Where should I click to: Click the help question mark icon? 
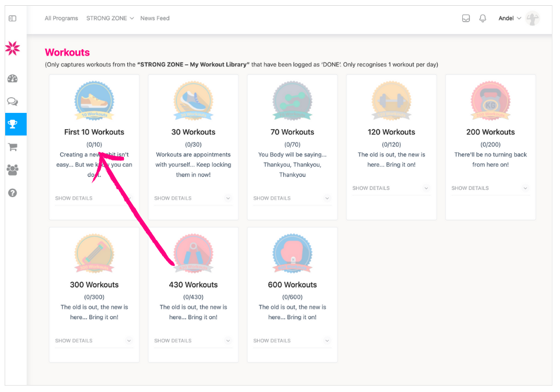[12, 193]
